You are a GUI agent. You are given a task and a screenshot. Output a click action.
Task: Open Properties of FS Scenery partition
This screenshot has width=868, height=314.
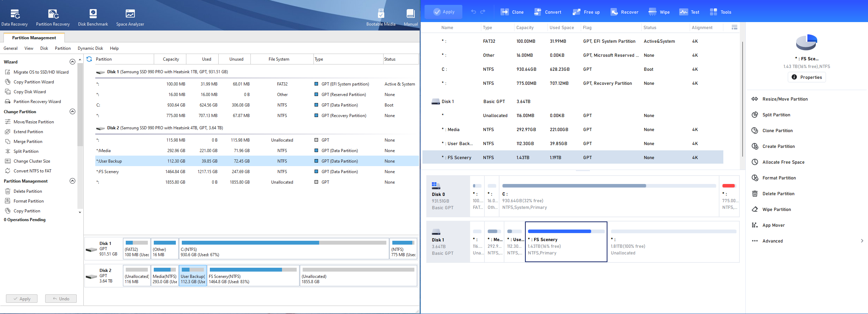[807, 77]
